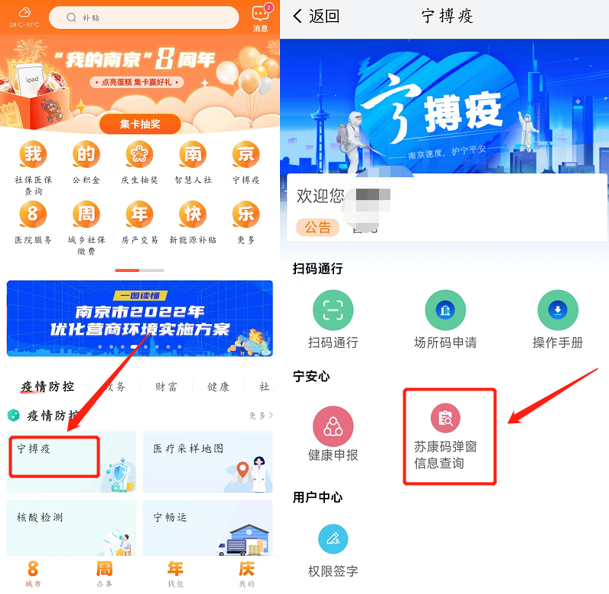
Task: Switch to the 健康 category tab
Action: [218, 387]
